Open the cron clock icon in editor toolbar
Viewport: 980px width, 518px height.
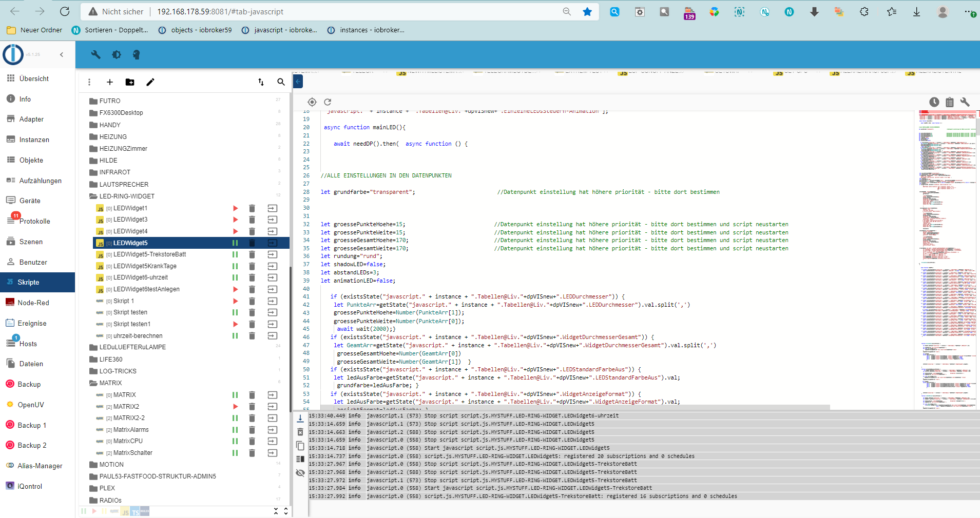coord(934,102)
